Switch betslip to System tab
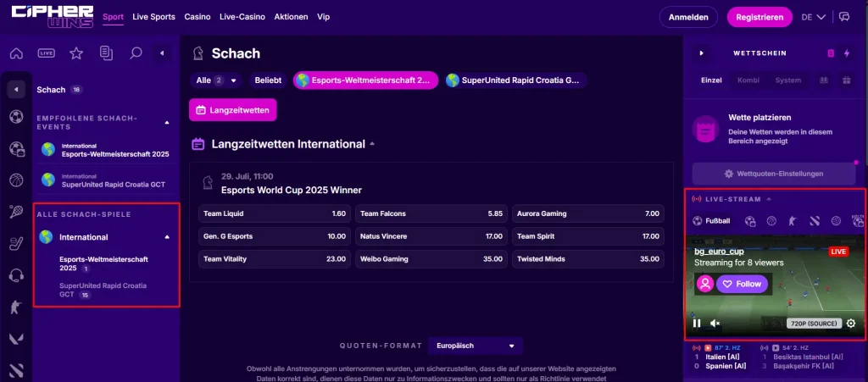 (x=787, y=80)
